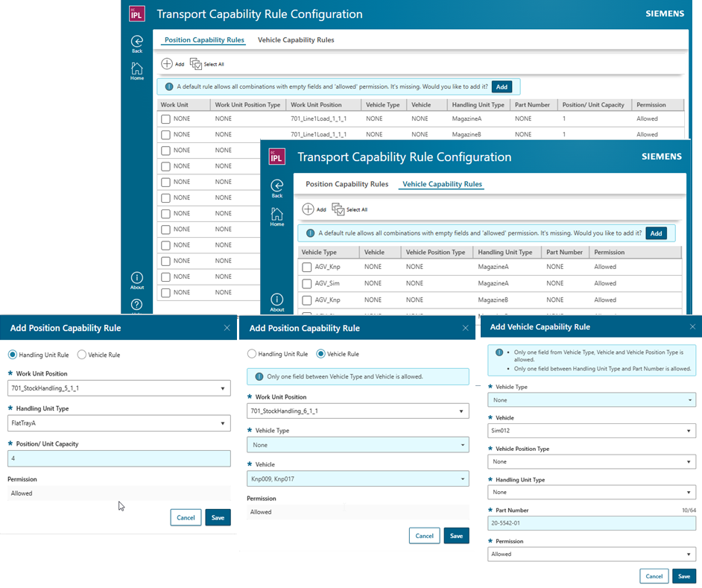Switch to Position Capability Rules tab in front window
This screenshot has width=702, height=588.
point(347,184)
